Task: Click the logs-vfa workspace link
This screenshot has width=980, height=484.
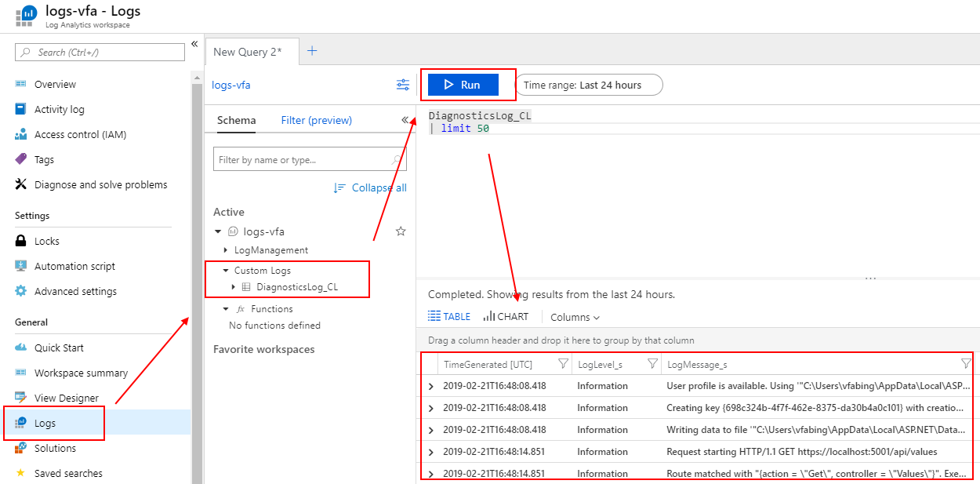Action: pyautogui.click(x=231, y=85)
